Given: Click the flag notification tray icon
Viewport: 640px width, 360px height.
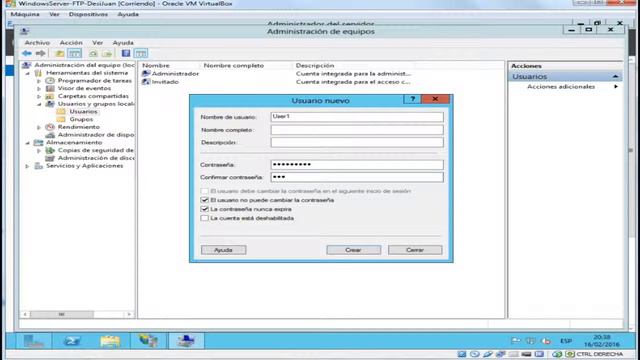Looking at the screenshot, I should [516, 340].
